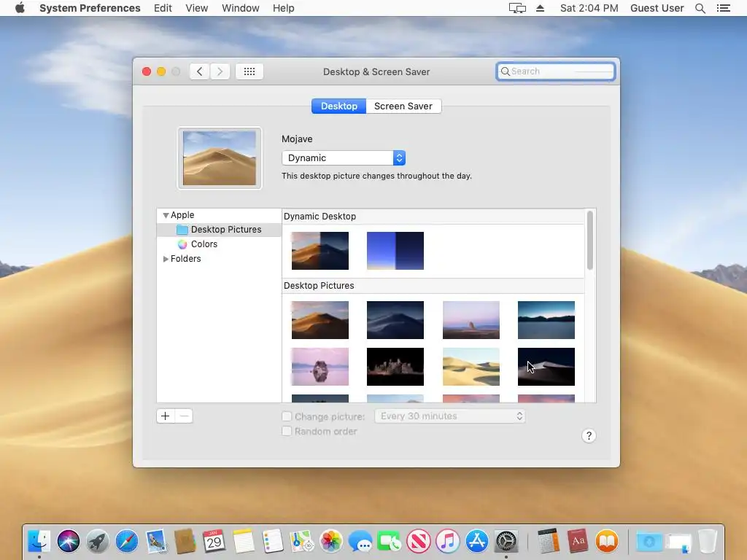The image size is (747, 560).
Task: Open Spotlight search magnifier in menu bar
Action: click(700, 8)
